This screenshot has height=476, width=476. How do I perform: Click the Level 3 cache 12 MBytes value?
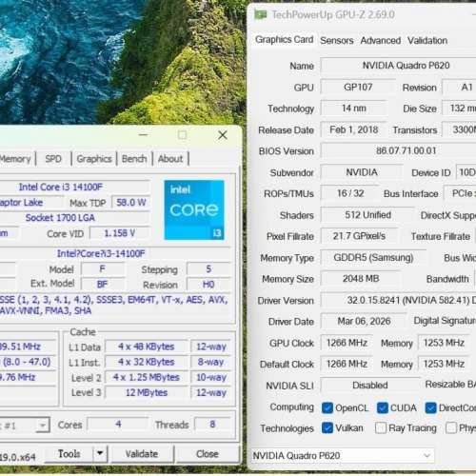(x=146, y=392)
